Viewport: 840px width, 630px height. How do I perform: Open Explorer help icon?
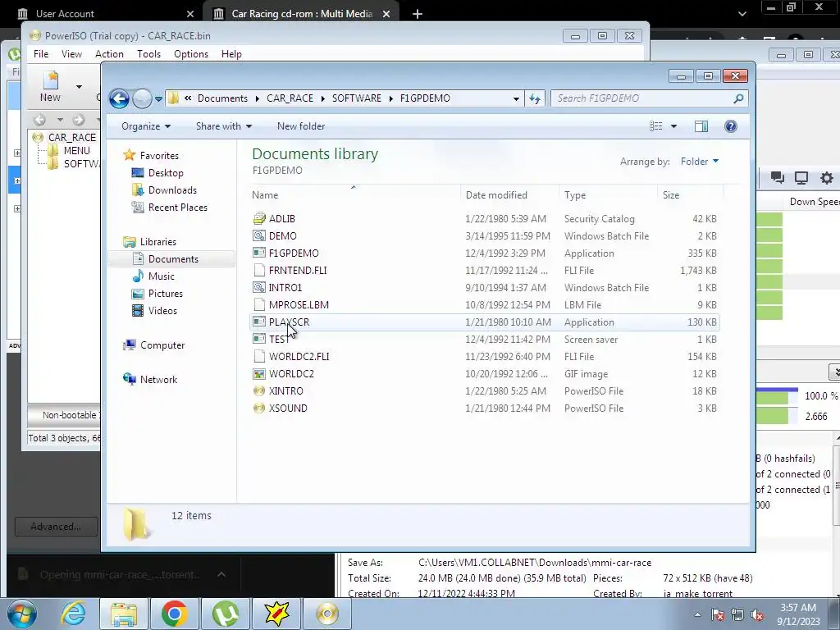[x=731, y=126]
